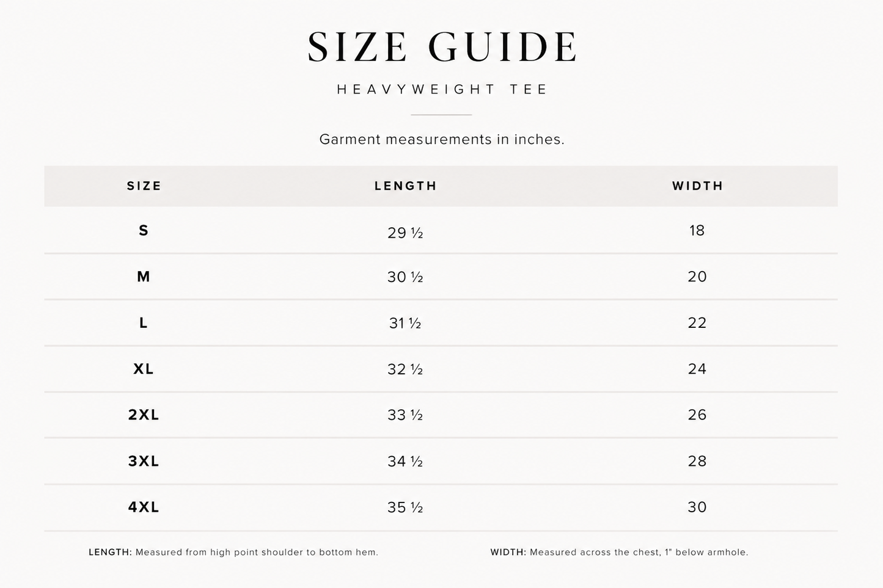883x588 pixels.
Task: Select the L size row label
Action: pyautogui.click(x=144, y=322)
